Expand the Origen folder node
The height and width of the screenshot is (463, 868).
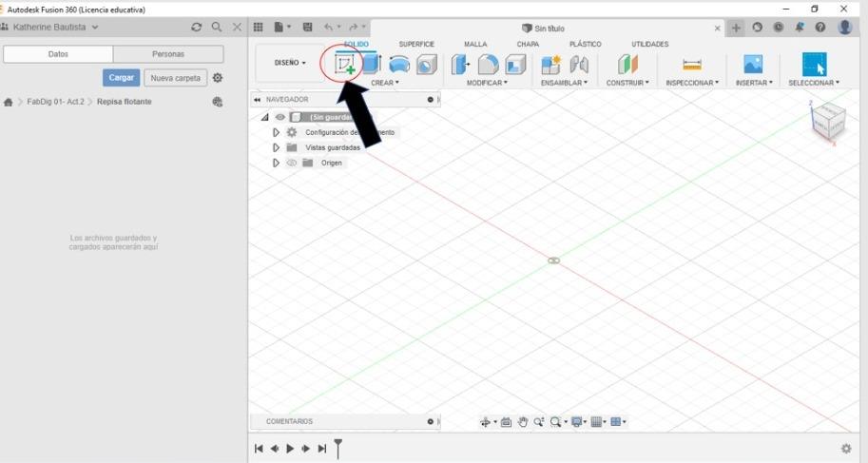click(x=276, y=163)
